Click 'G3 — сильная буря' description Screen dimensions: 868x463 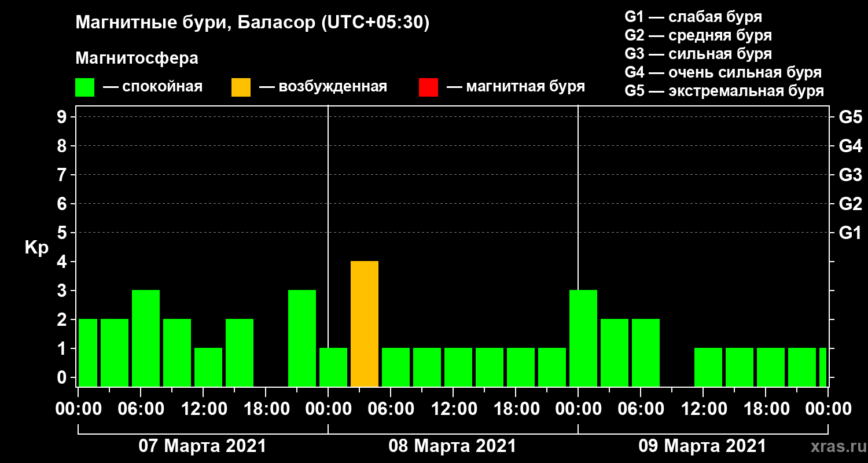point(698,54)
